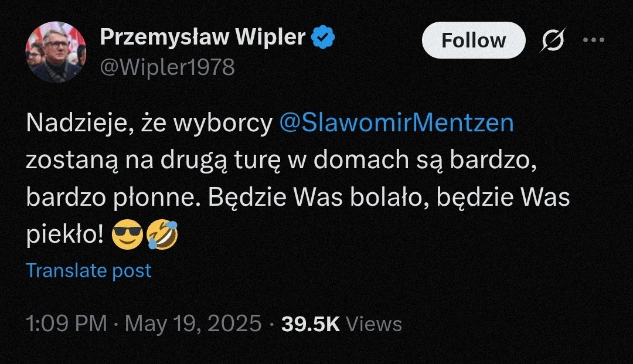Open the @SlawomirMentzen mention link
The width and height of the screenshot is (633, 364).
[x=396, y=123]
